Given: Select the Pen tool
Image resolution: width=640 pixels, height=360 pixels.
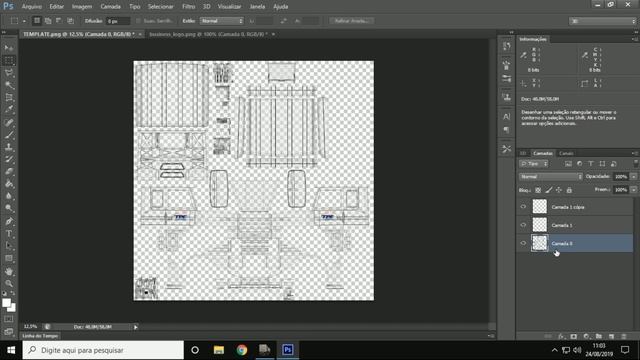Looking at the screenshot, I should pos(9,221).
